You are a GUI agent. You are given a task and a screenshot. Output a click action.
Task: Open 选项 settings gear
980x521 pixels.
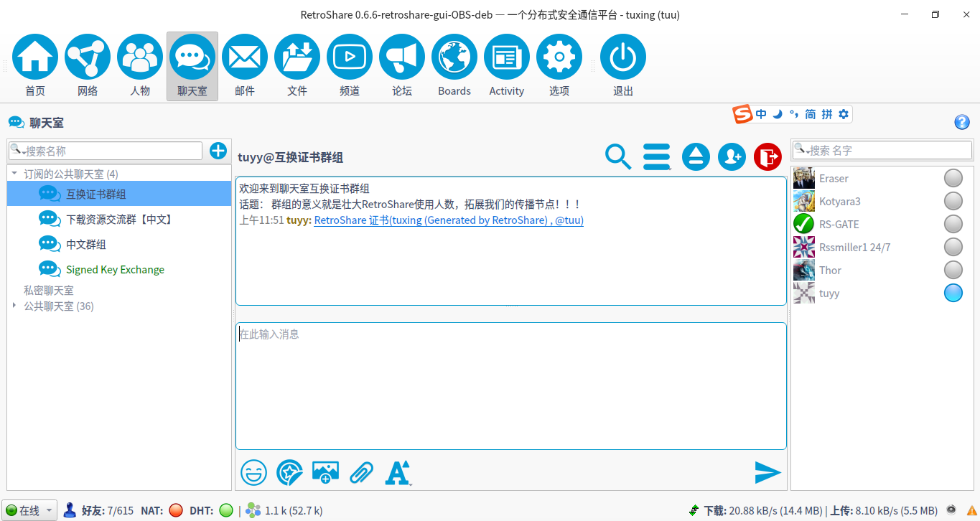559,57
